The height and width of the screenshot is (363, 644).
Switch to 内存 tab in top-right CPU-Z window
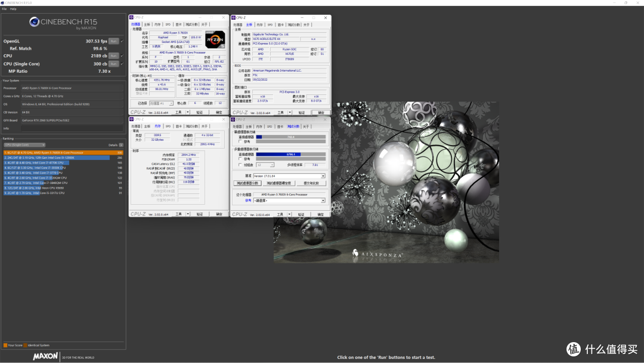(x=259, y=24)
